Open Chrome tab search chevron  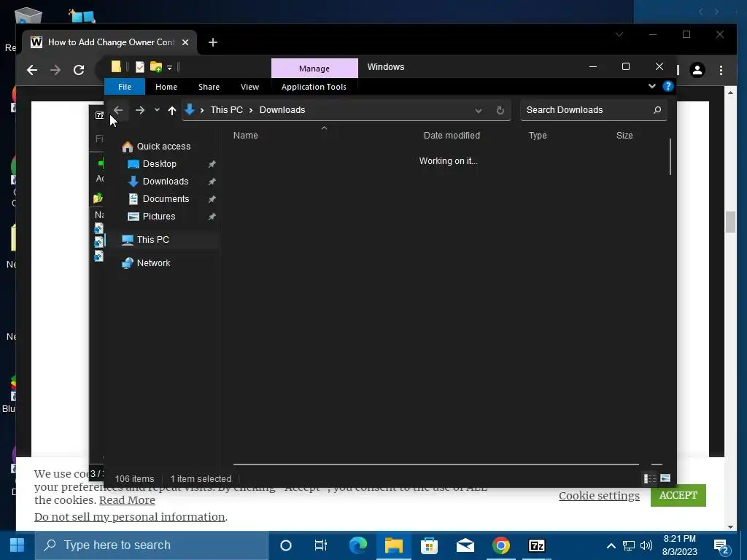tap(619, 34)
